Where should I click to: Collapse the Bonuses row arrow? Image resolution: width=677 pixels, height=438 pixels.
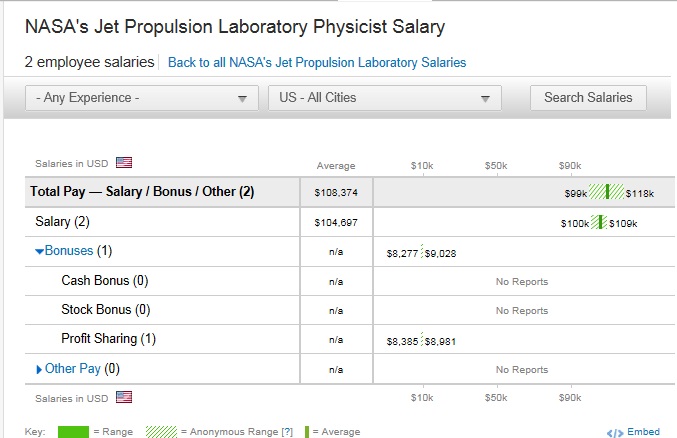[39, 251]
